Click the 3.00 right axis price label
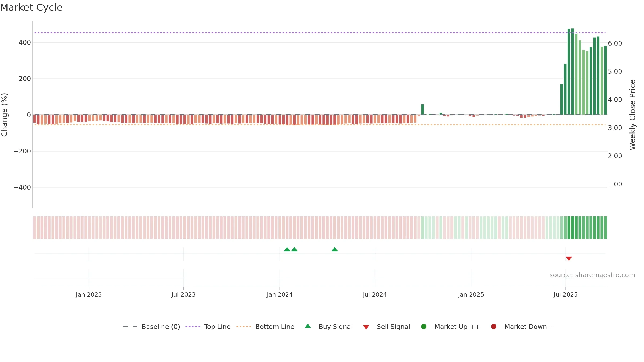This screenshot has height=362, width=644. point(615,128)
